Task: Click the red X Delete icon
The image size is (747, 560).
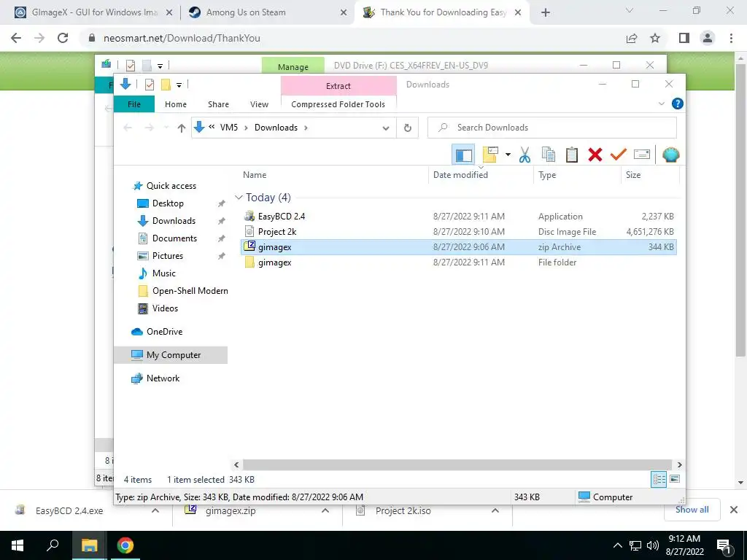Action: click(x=595, y=155)
